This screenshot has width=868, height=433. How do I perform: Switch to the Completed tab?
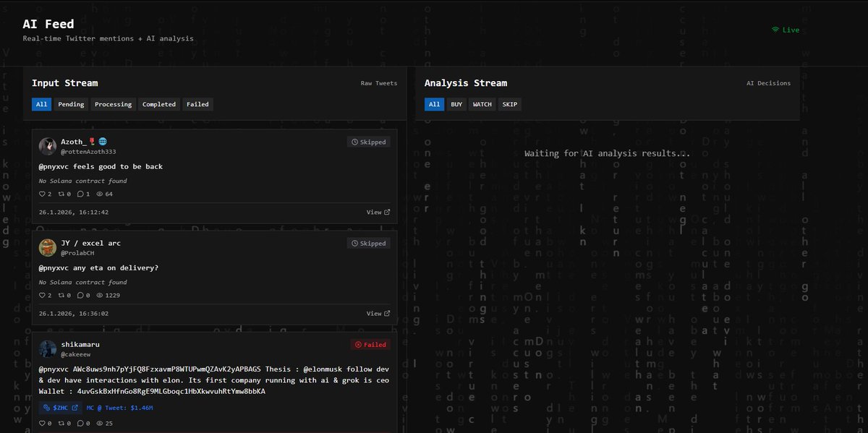point(158,104)
